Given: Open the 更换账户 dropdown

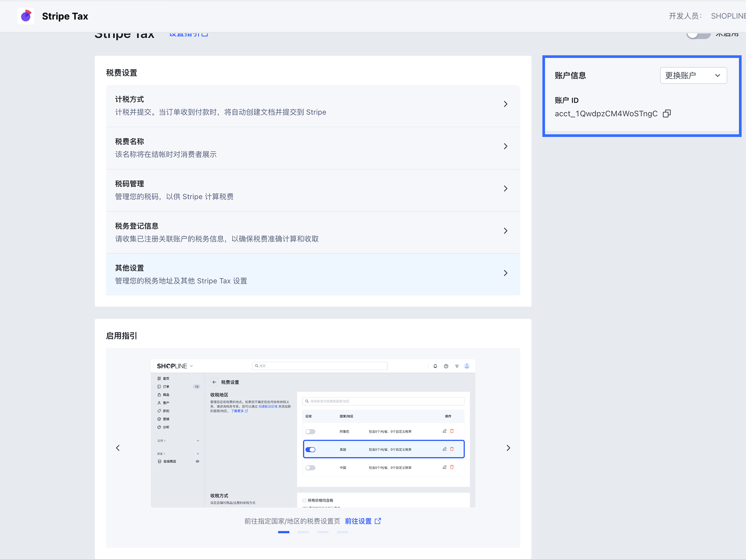Looking at the screenshot, I should pyautogui.click(x=693, y=75).
